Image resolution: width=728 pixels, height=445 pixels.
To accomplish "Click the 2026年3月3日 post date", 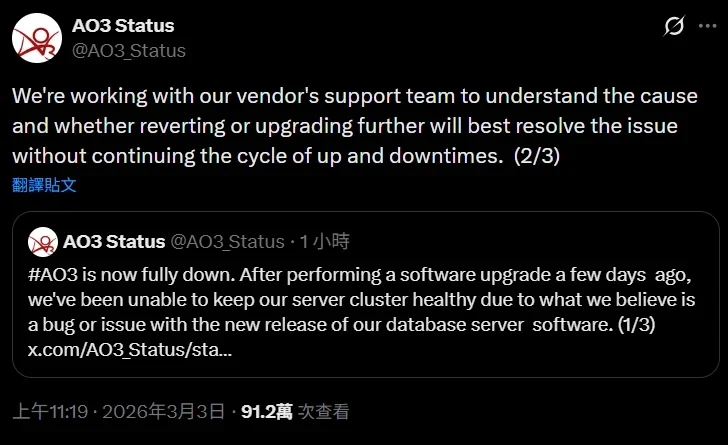I will 163,411.
